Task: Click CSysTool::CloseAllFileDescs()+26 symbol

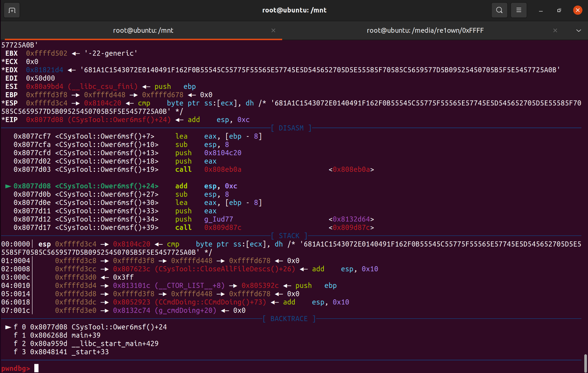Action: pyautogui.click(x=225, y=269)
